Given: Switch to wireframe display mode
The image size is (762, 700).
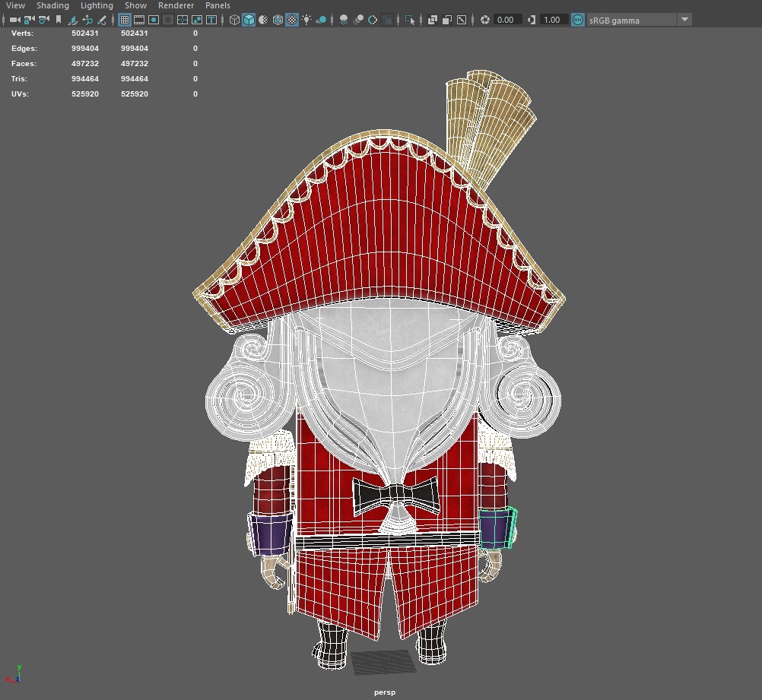Looking at the screenshot, I should click(x=233, y=20).
